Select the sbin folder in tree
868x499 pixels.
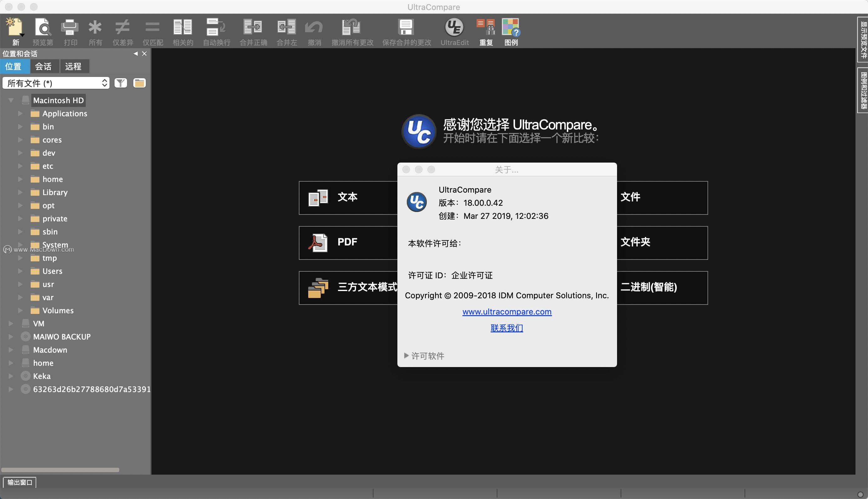(50, 232)
